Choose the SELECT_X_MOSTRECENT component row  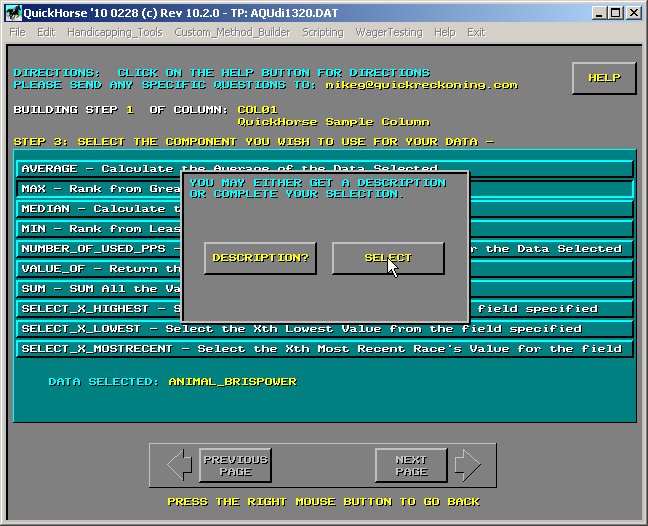pyautogui.click(x=325, y=349)
